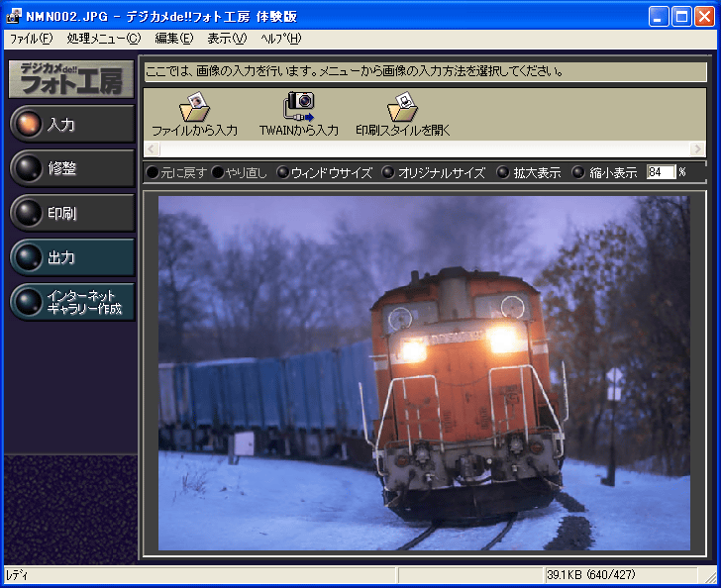This screenshot has height=588, width=721.
Task: Select the 出力 sidebar button
Action: tap(71, 257)
